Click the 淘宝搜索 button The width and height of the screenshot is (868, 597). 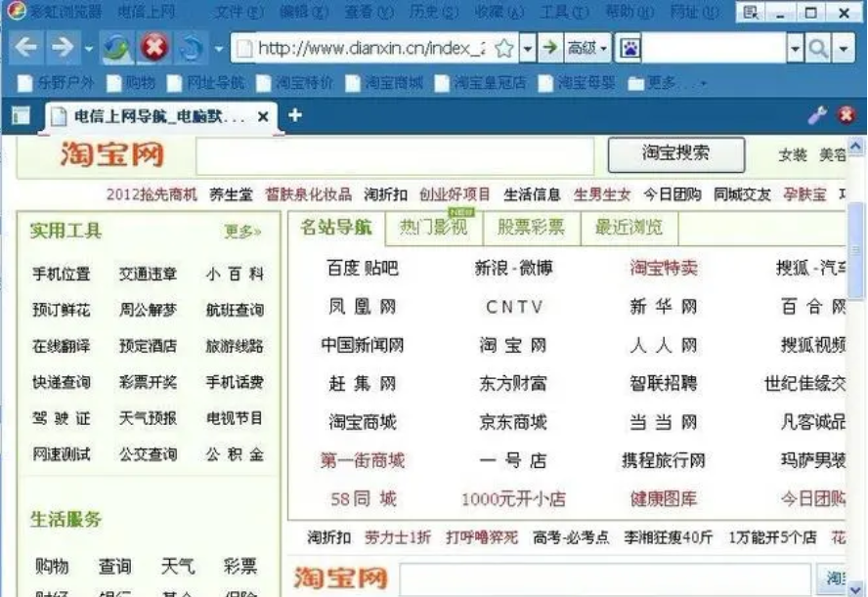[675, 153]
